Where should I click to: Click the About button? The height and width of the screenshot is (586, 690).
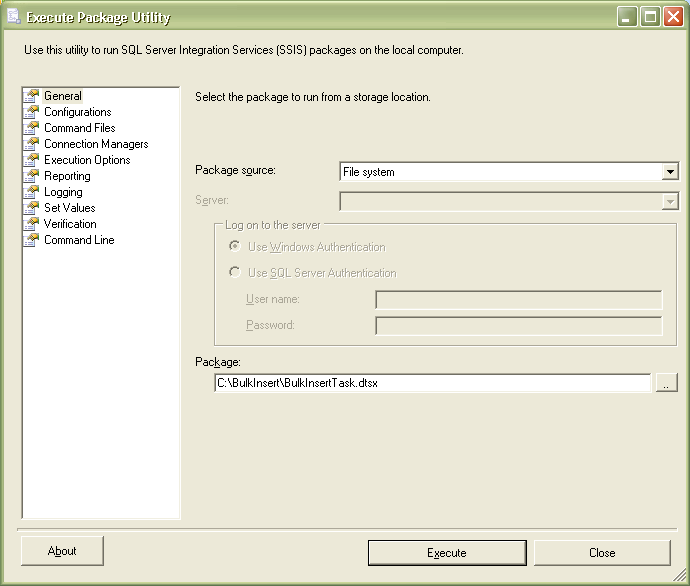tap(62, 551)
